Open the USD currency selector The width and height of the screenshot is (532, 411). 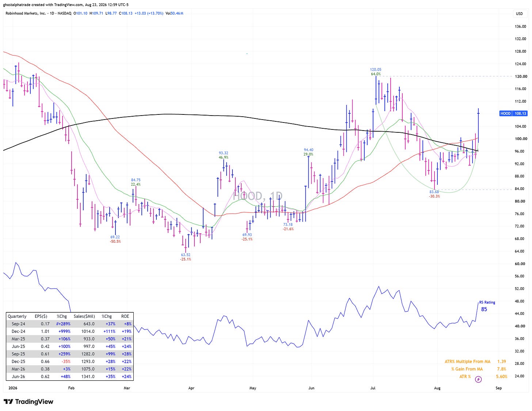(x=519, y=14)
